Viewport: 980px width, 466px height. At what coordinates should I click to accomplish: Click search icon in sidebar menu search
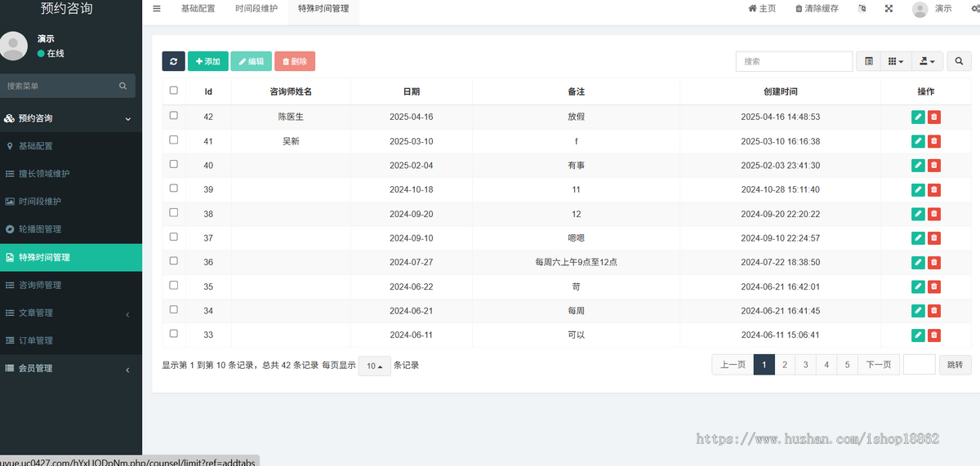tap(123, 86)
